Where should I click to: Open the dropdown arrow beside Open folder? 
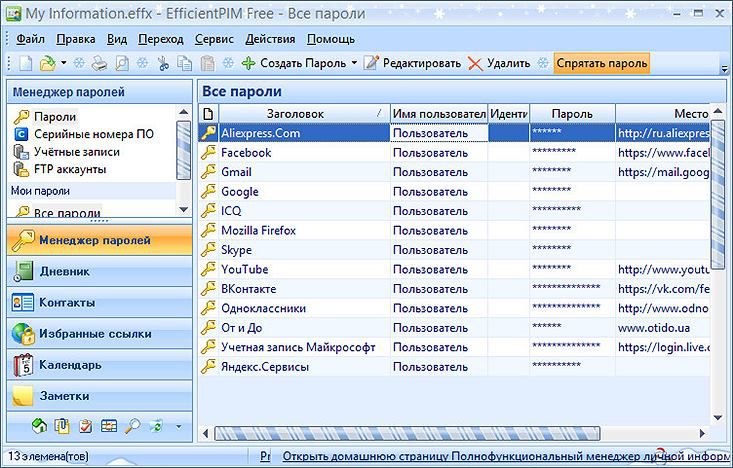[x=64, y=63]
